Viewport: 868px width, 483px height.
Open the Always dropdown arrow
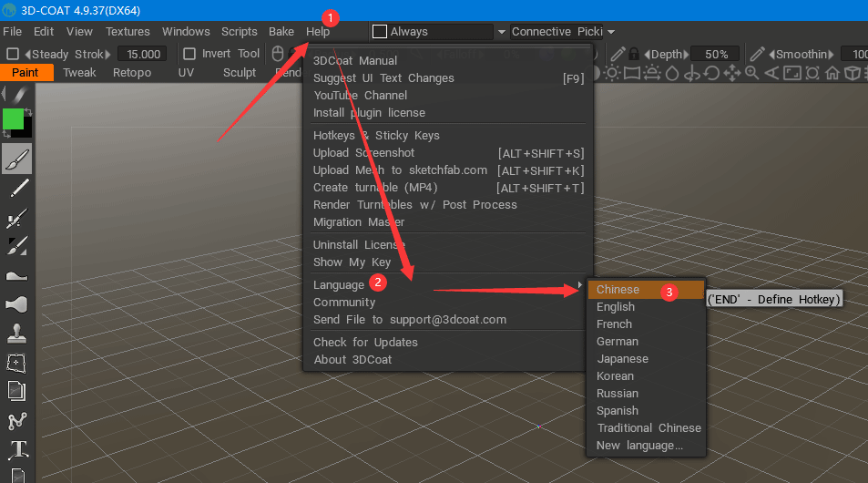(x=502, y=32)
